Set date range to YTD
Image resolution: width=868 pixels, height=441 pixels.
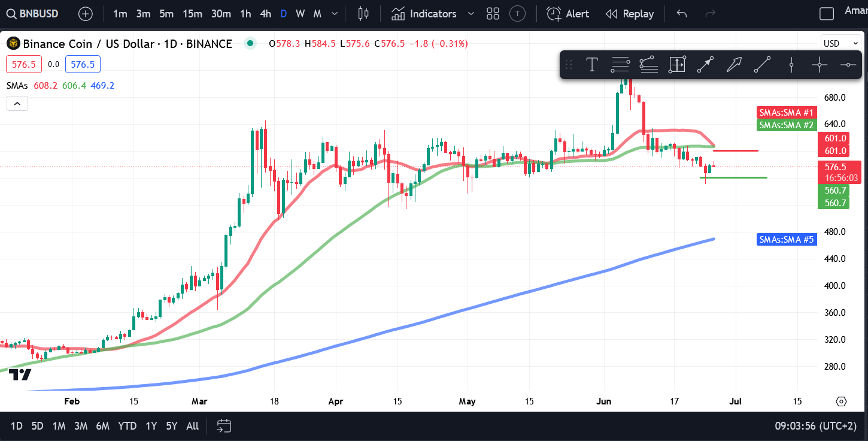coord(127,426)
